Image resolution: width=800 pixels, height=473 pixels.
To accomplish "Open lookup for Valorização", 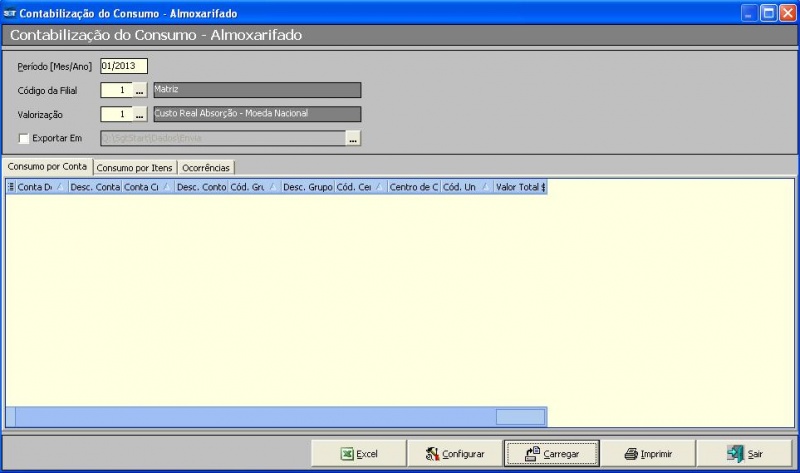I will [x=140, y=114].
